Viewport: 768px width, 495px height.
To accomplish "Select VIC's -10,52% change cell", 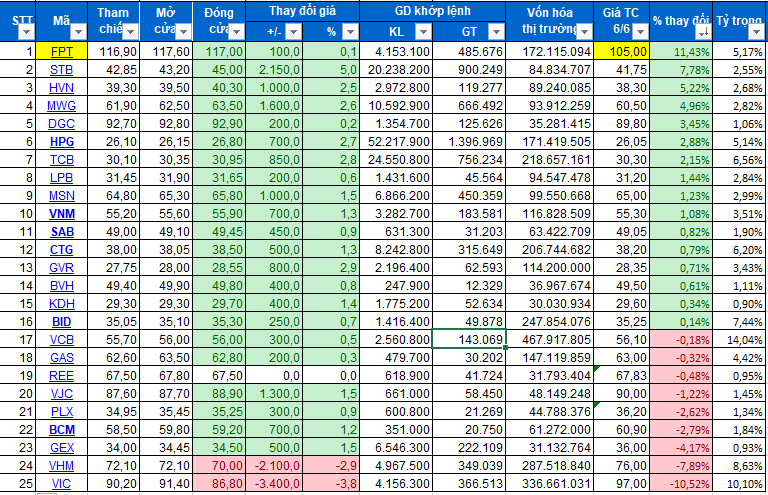I will pyautogui.click(x=681, y=484).
